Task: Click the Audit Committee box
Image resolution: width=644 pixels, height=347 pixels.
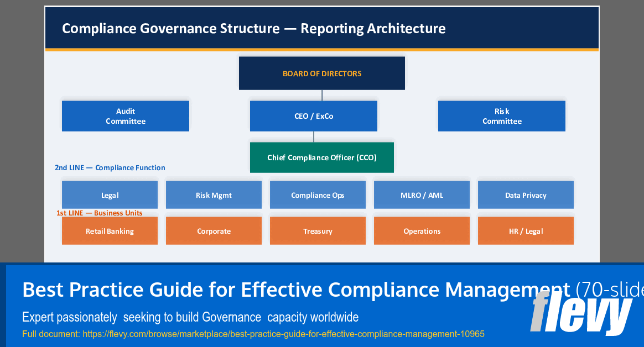Action: [x=125, y=115]
